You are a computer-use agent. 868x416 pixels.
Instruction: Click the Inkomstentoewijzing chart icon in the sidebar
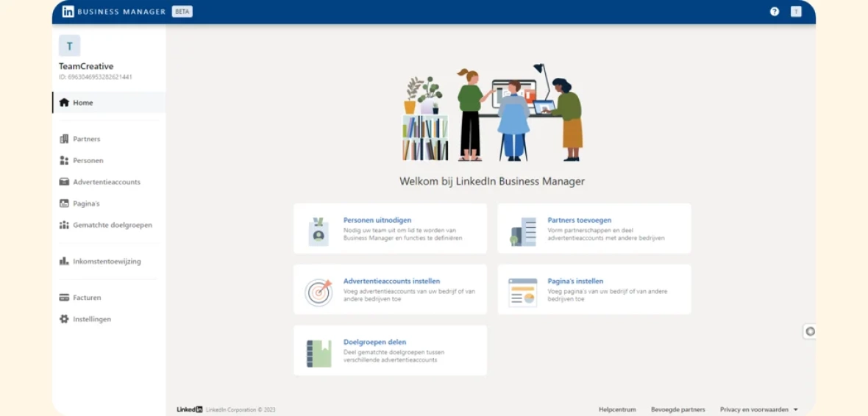click(x=64, y=261)
